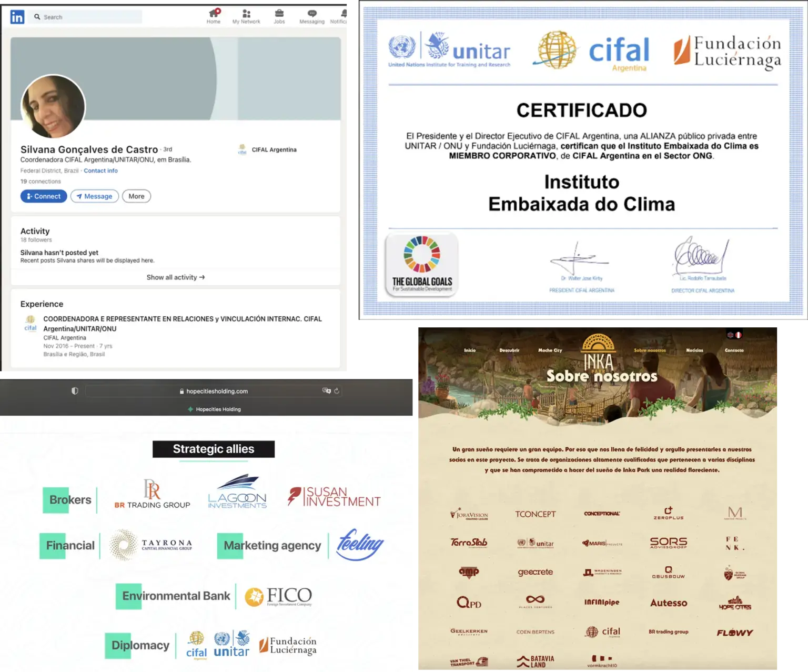Click Lagoon Investments logo
Image resolution: width=808 pixels, height=672 pixels.
pos(237,491)
